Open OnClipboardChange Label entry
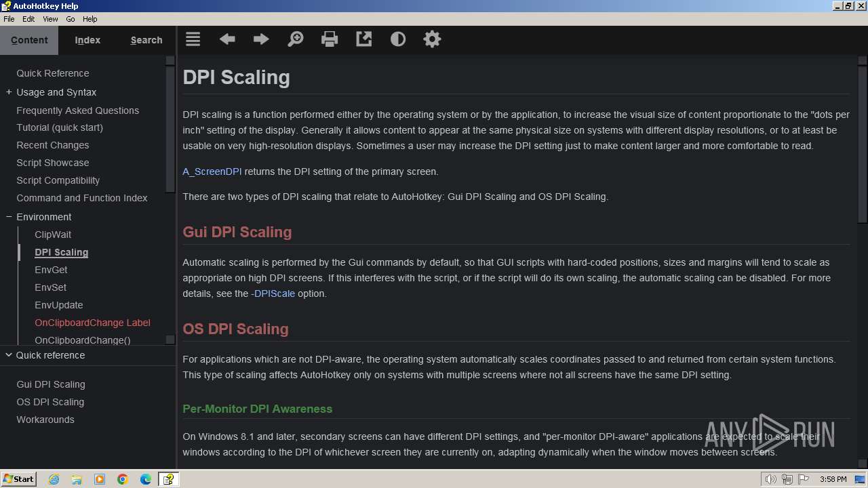Image resolution: width=868 pixels, height=488 pixels. click(x=92, y=323)
